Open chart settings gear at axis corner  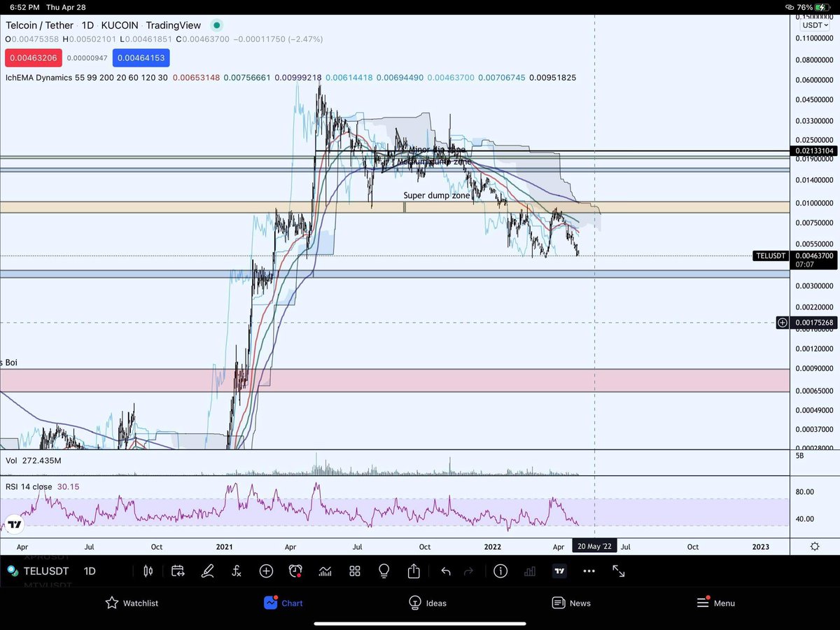pyautogui.click(x=815, y=546)
